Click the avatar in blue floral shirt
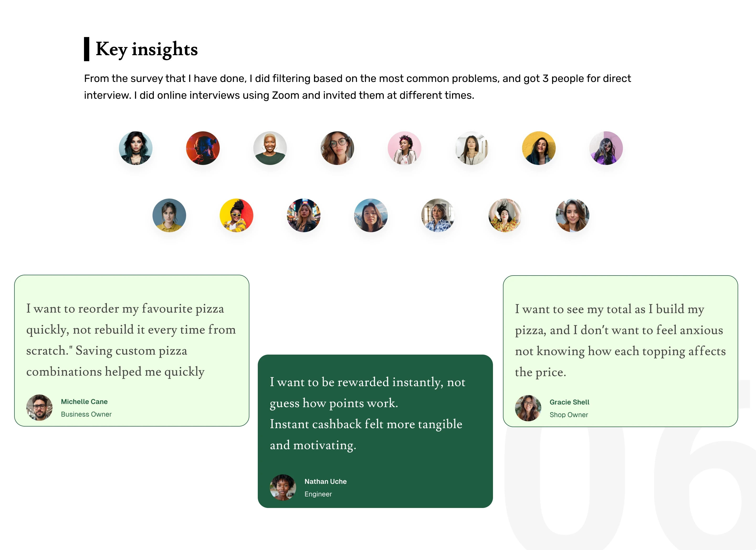The image size is (756, 550). tap(438, 215)
